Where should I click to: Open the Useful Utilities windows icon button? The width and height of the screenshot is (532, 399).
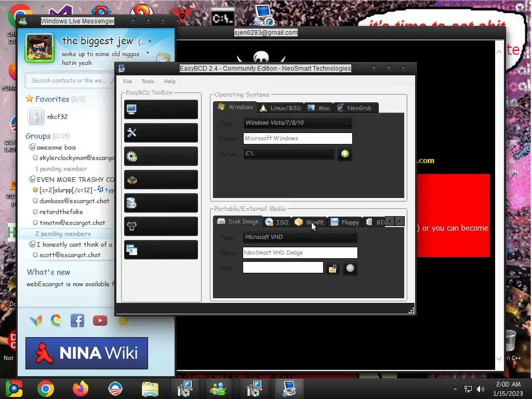click(161, 250)
